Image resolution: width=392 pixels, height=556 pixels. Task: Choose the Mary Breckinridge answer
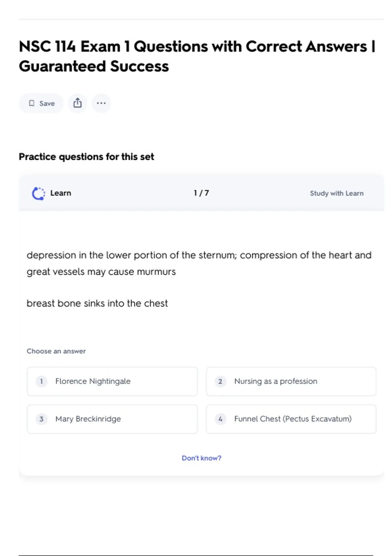[x=112, y=419]
